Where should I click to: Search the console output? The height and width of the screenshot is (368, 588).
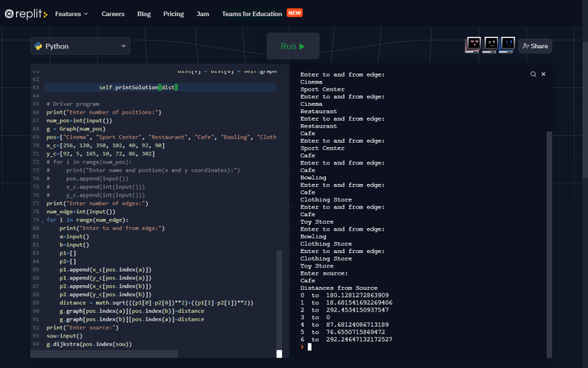[x=533, y=74]
